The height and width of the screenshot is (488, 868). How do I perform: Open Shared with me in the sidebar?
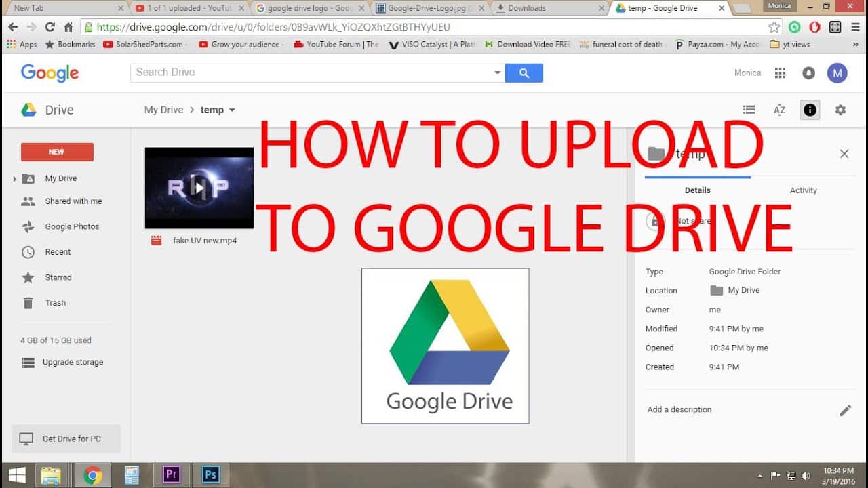click(73, 201)
